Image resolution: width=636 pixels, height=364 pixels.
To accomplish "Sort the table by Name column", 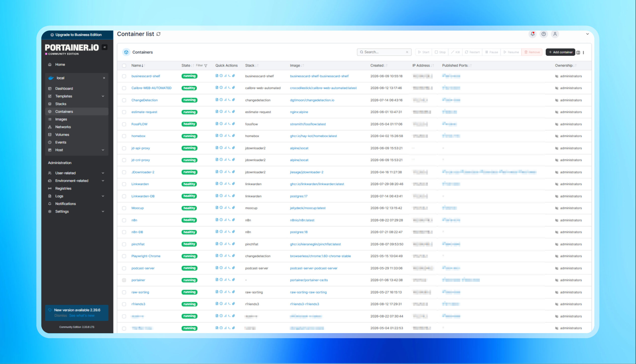I will 138,66.
